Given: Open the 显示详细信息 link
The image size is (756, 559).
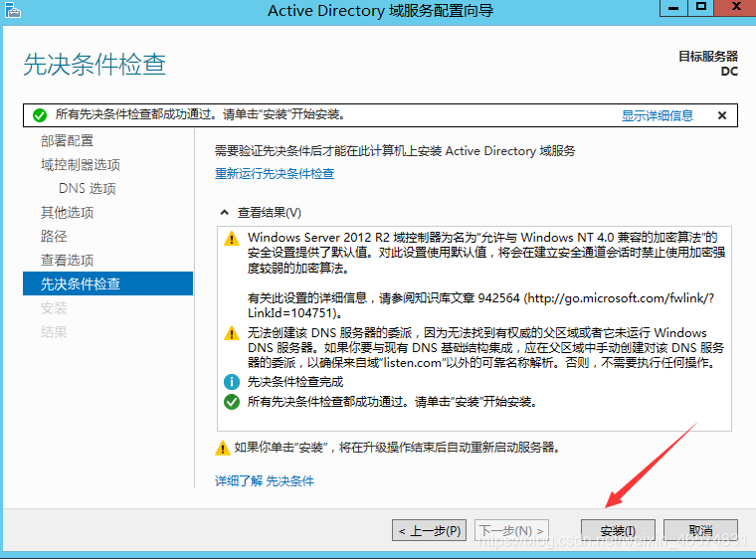Looking at the screenshot, I should [x=658, y=115].
